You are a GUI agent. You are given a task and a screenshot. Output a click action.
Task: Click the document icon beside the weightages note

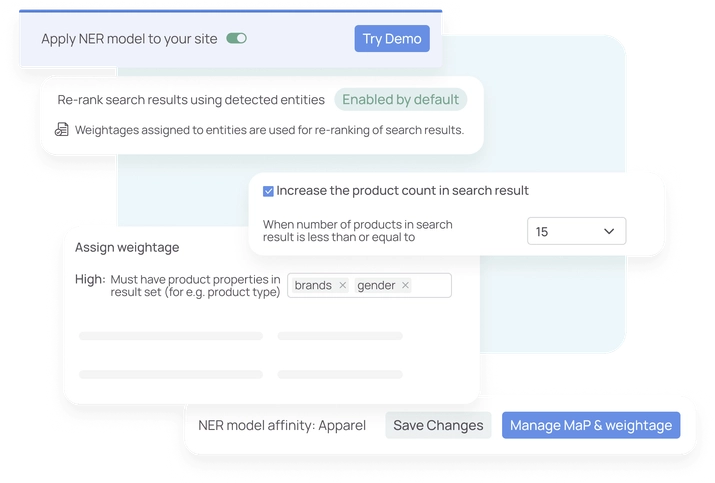coord(62,130)
